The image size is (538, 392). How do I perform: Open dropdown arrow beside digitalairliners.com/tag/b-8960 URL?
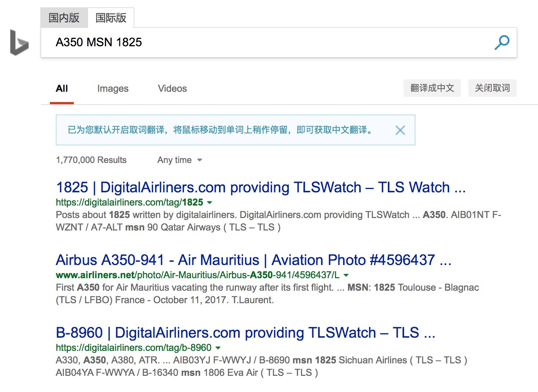[218, 348]
